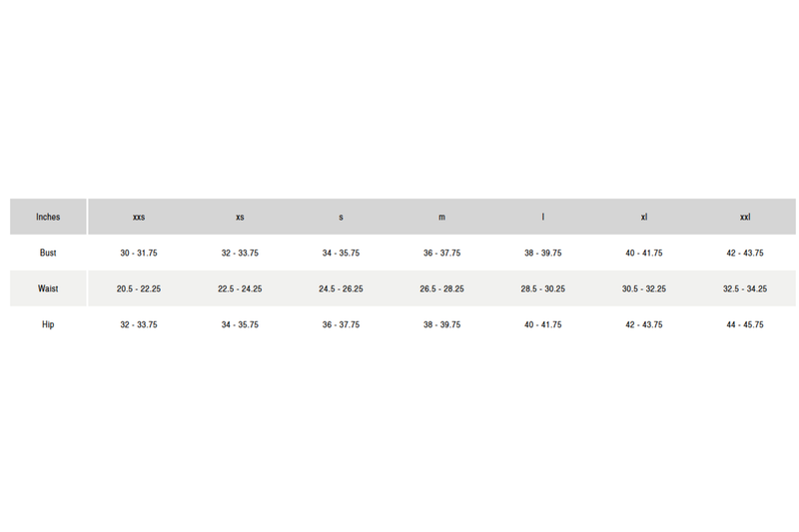
Task: Click hip value 44 - 45.75
Action: tap(745, 324)
